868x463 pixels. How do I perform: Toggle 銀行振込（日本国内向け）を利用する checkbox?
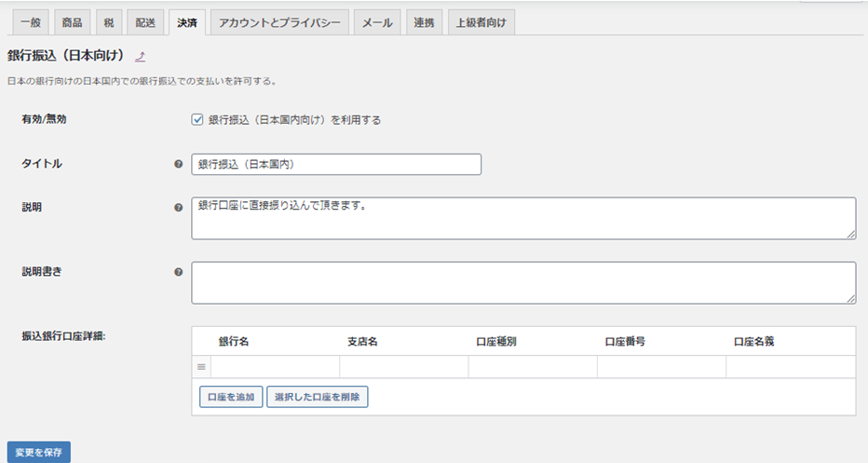point(197,119)
